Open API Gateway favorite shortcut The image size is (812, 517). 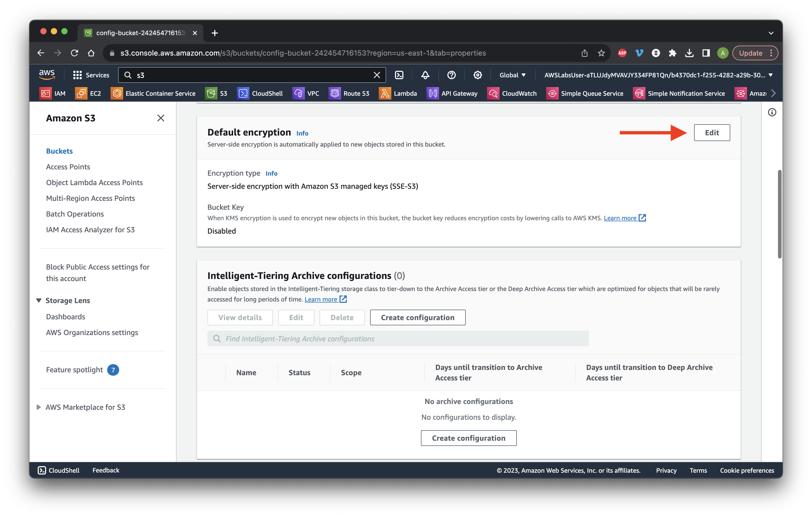[452, 94]
